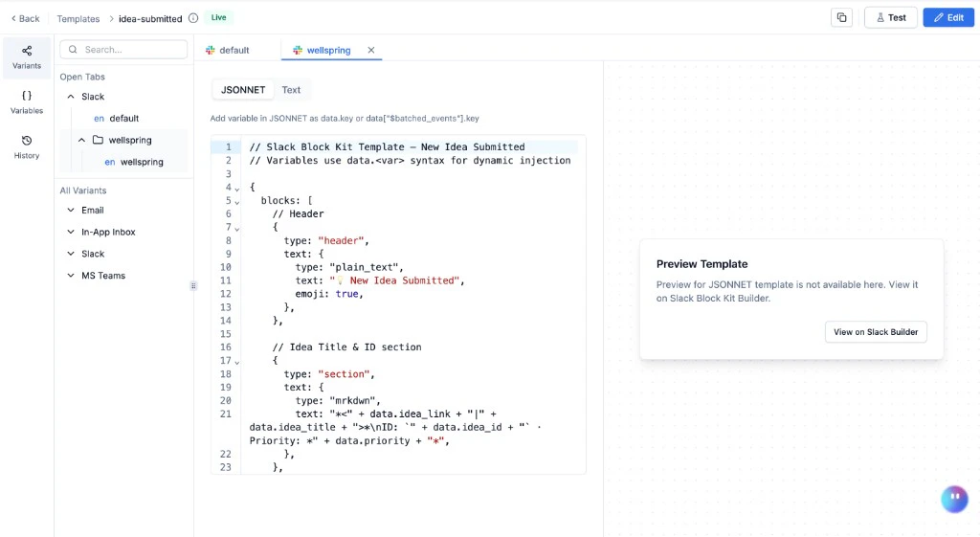This screenshot has width=980, height=537.
Task: Click Slack icon on default tab
Action: point(211,50)
